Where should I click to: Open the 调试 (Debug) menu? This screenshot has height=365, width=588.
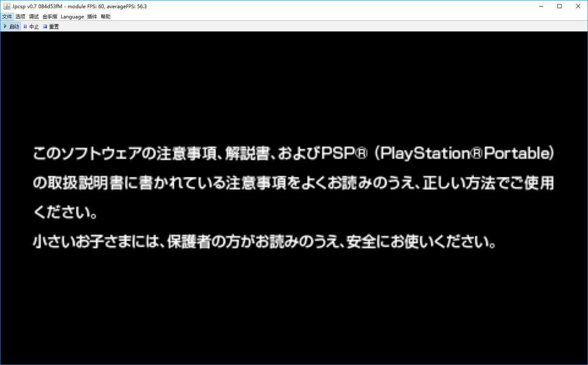click(x=34, y=17)
